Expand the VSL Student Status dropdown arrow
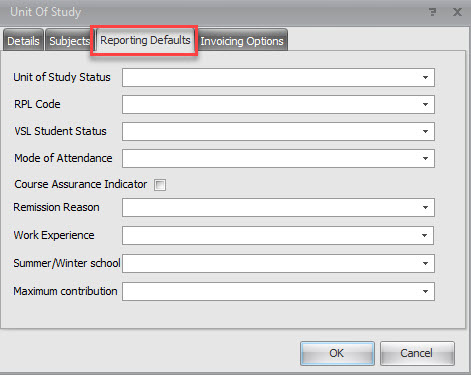The width and height of the screenshot is (471, 378). tap(425, 132)
